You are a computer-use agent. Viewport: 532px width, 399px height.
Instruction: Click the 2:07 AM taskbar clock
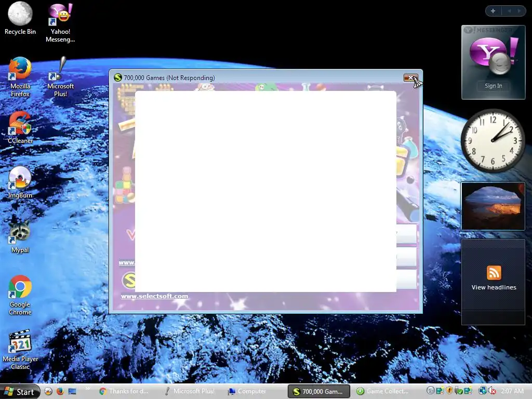pos(512,391)
